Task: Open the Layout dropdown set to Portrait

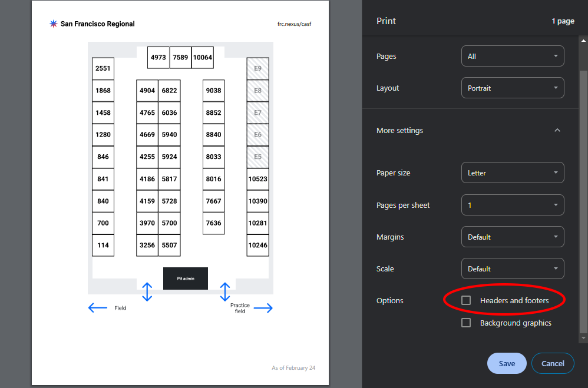Action: point(512,88)
